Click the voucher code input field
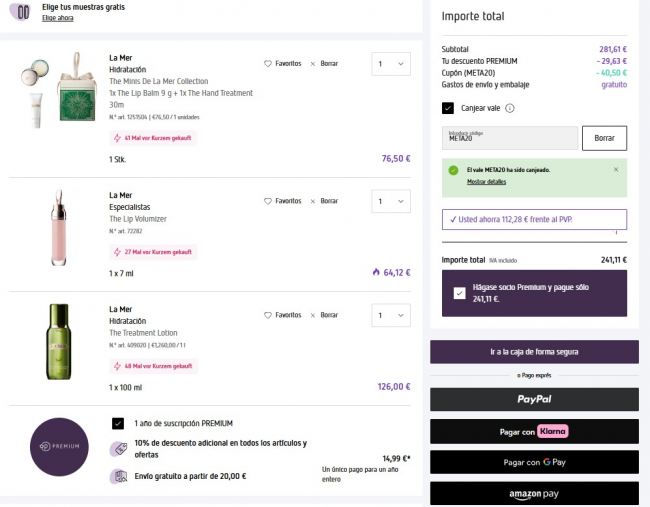The image size is (650, 507). coord(509,138)
